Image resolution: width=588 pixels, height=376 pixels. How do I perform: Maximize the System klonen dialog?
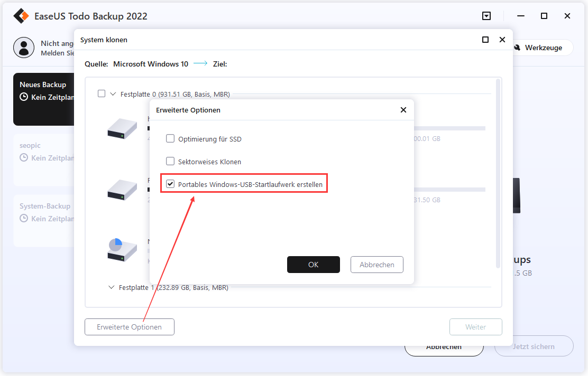point(485,40)
